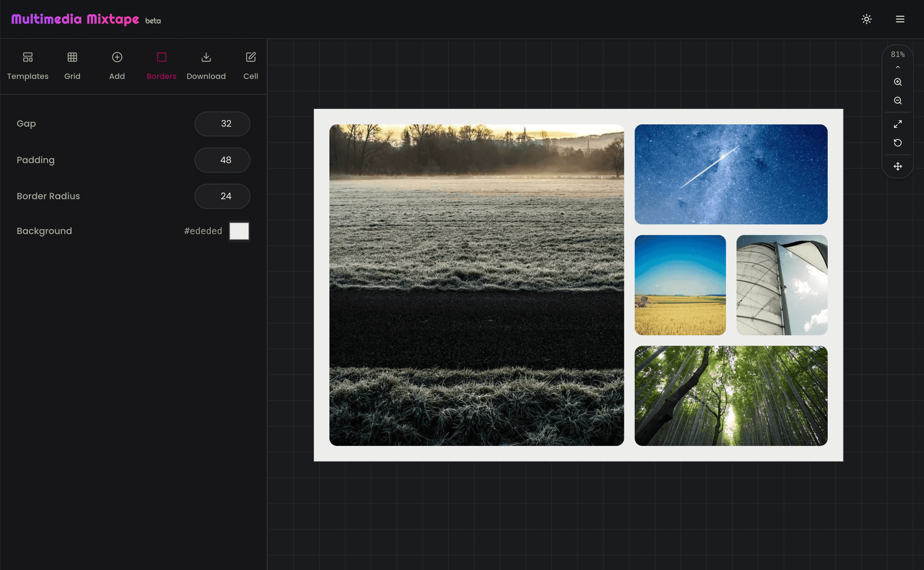Click the fullscreen expand arrows icon
The width and height of the screenshot is (924, 570).
(898, 124)
